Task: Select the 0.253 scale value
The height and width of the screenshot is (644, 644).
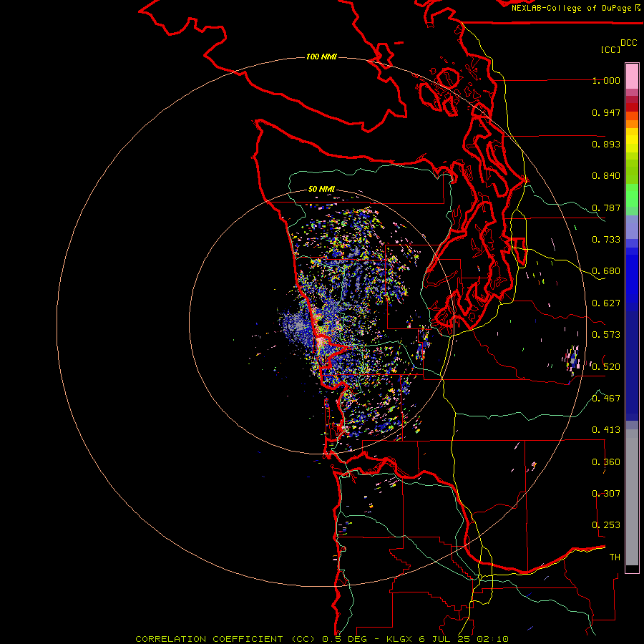Action: 606,525
